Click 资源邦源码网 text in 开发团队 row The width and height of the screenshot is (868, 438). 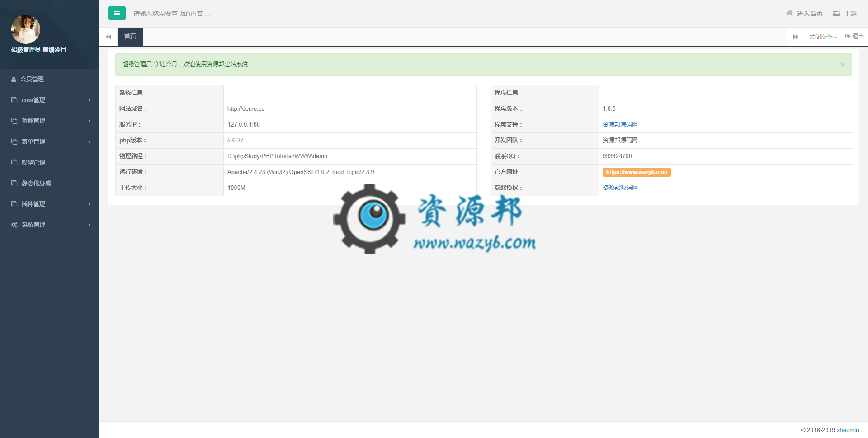tap(620, 140)
